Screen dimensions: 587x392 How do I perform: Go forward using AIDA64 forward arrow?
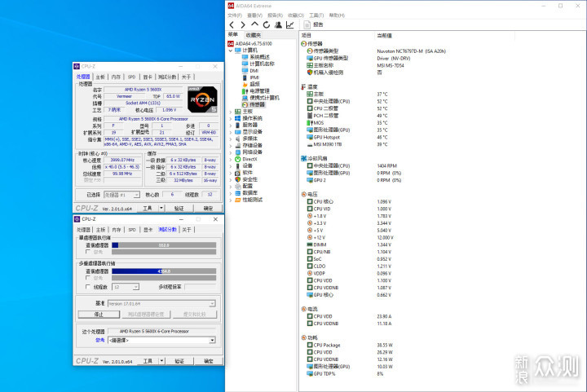[243, 24]
